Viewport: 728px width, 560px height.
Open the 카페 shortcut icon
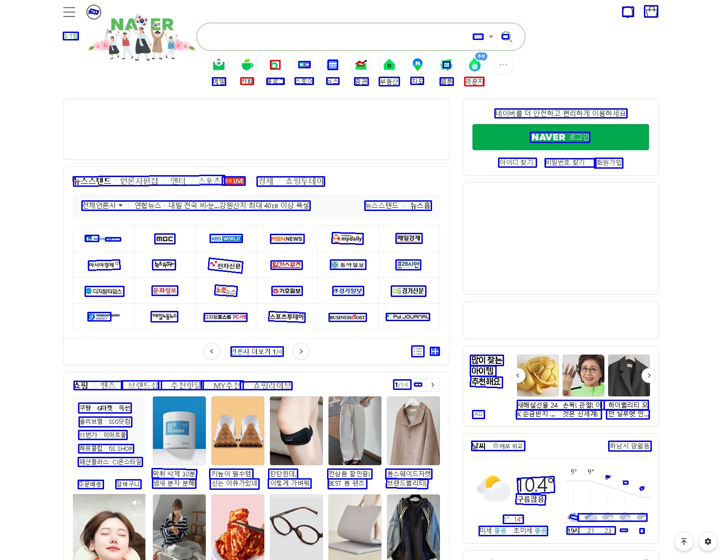[x=247, y=65]
